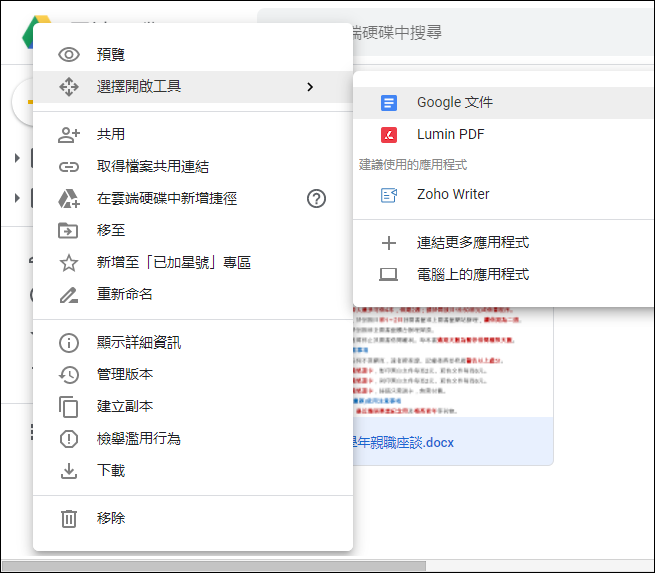Click the Google 文件 blue document icon
This screenshot has height=573, width=655.
(x=388, y=103)
